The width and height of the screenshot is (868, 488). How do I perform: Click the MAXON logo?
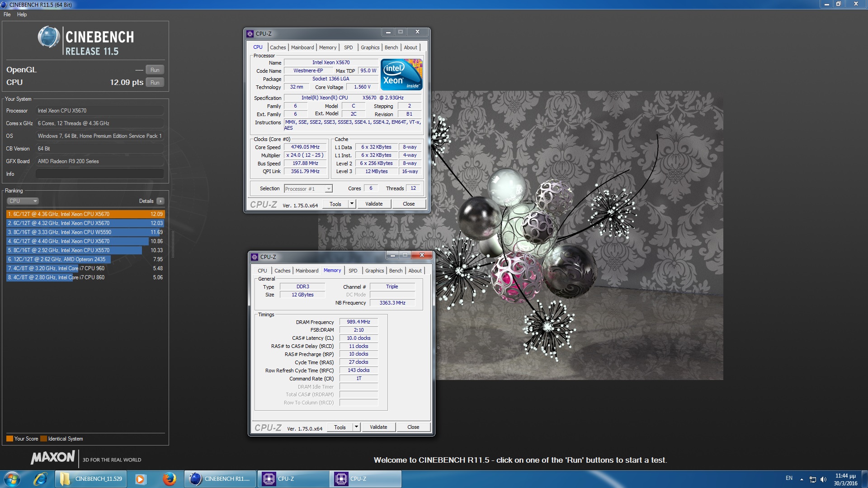pos(52,458)
